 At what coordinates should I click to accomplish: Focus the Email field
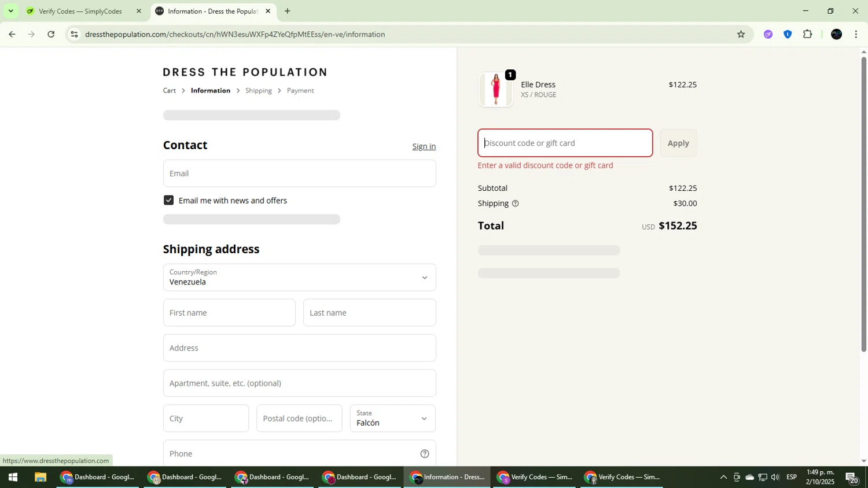click(299, 173)
